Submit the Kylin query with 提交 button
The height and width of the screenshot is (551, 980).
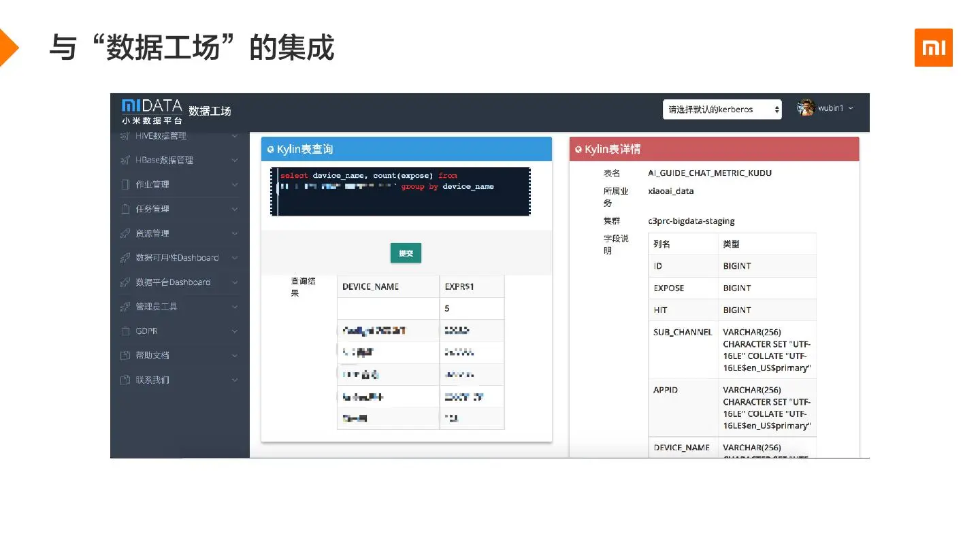[x=406, y=253]
